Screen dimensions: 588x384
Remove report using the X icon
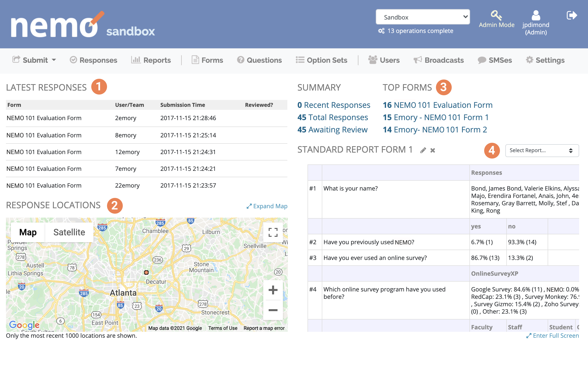(x=433, y=150)
